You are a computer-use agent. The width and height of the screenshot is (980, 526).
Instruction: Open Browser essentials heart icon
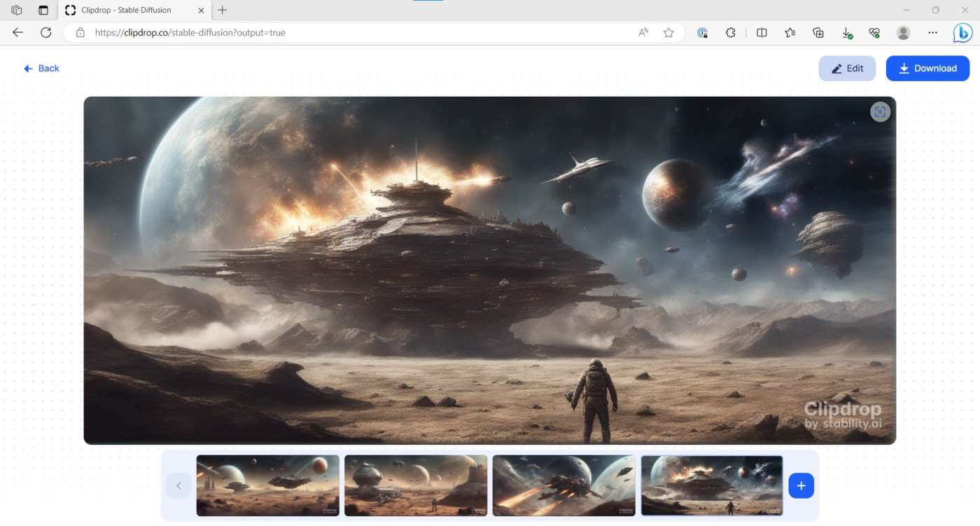coord(874,32)
